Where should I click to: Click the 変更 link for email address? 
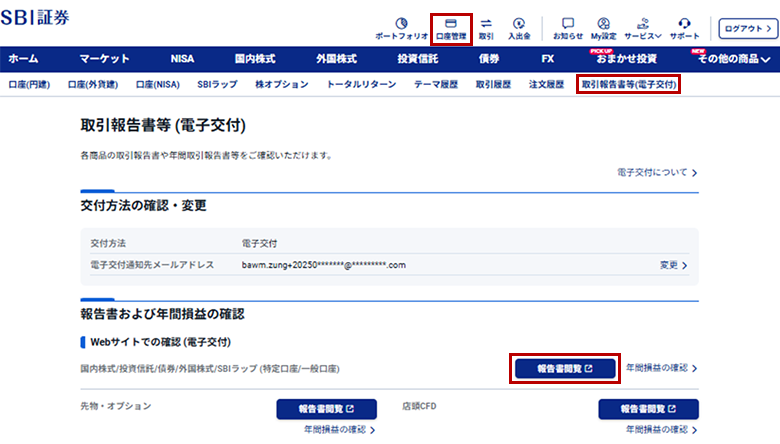[674, 265]
